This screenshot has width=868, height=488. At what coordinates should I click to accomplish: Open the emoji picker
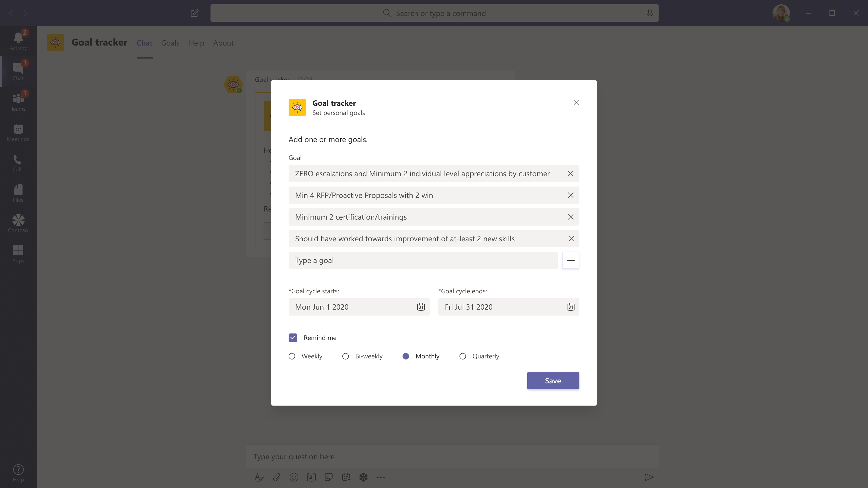[294, 477]
